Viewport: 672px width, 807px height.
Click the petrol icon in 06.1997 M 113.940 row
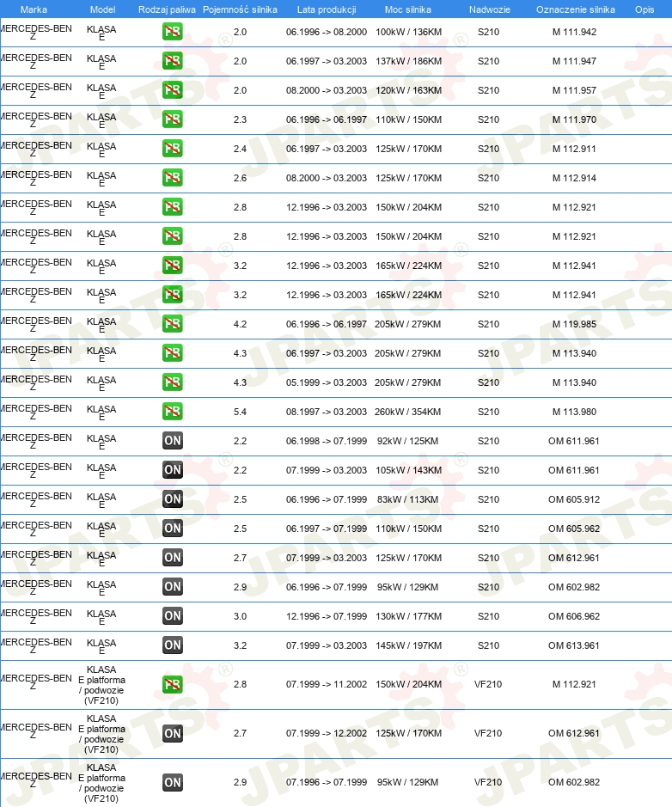173,353
